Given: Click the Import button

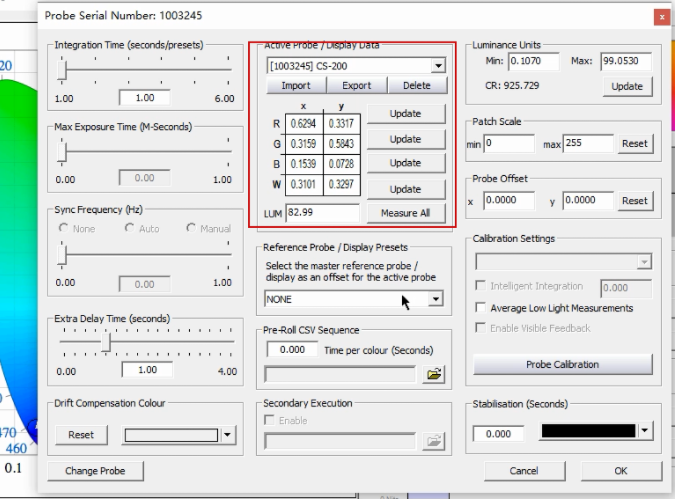Looking at the screenshot, I should [295, 86].
